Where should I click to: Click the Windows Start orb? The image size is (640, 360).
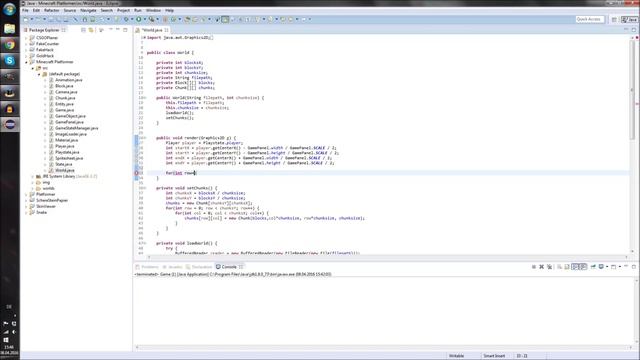point(9,9)
